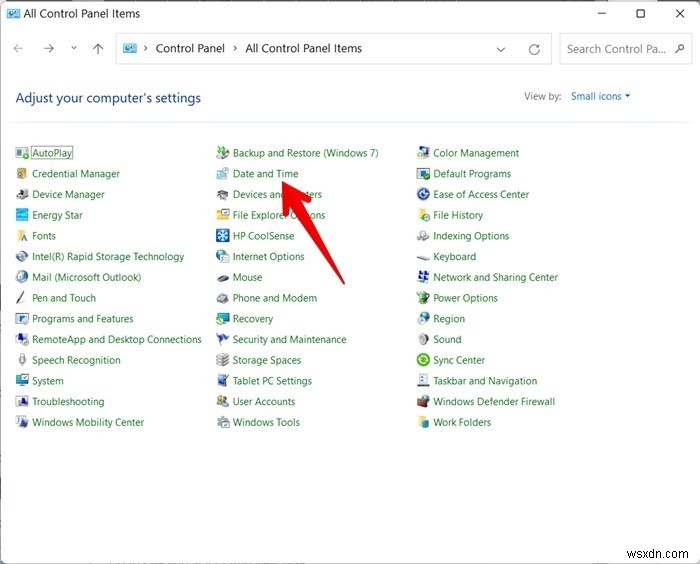Click the Security and Maintenance flag icon

coord(222,339)
